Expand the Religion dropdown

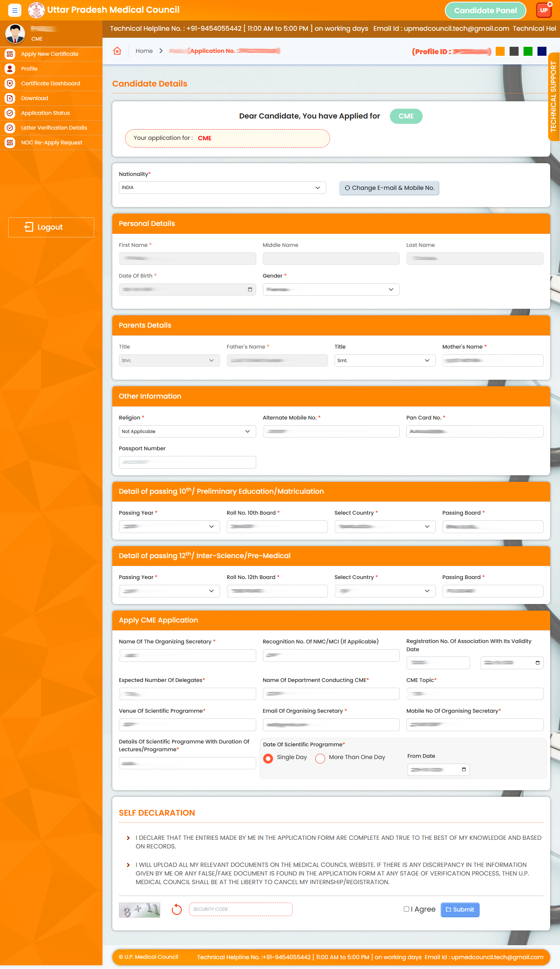[x=187, y=431]
